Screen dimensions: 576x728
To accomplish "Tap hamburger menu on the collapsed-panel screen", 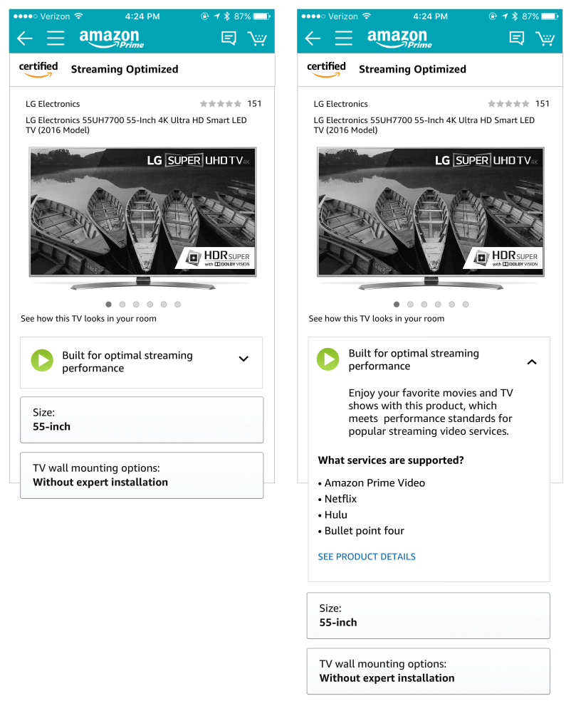I will [x=56, y=38].
